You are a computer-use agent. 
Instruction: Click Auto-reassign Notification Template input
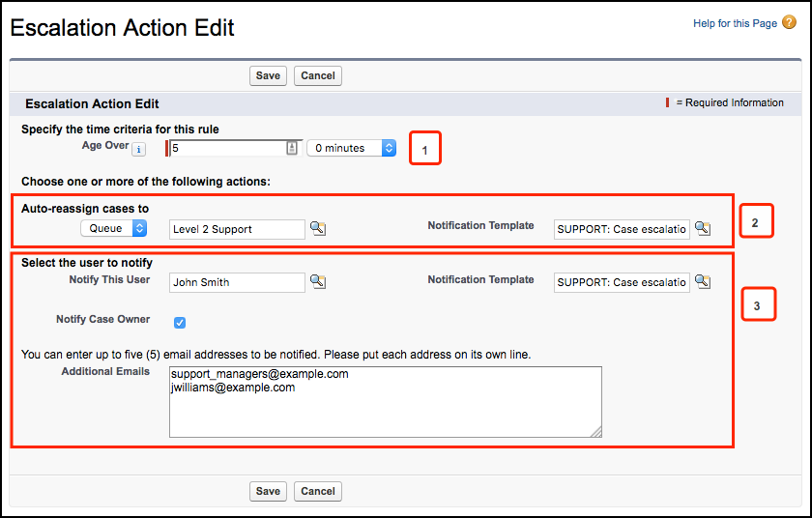tap(622, 229)
